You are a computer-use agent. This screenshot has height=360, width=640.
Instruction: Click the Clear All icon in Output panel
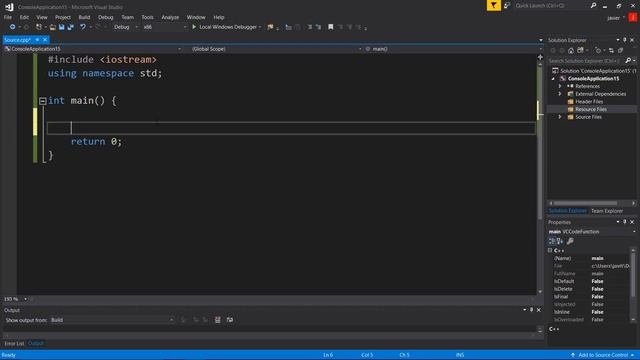click(x=218, y=320)
